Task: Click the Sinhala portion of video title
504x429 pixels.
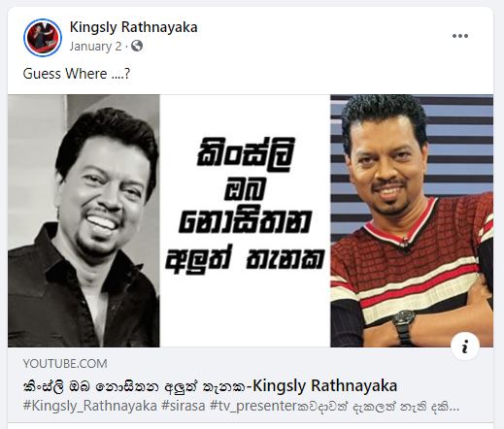Action: 135,386
